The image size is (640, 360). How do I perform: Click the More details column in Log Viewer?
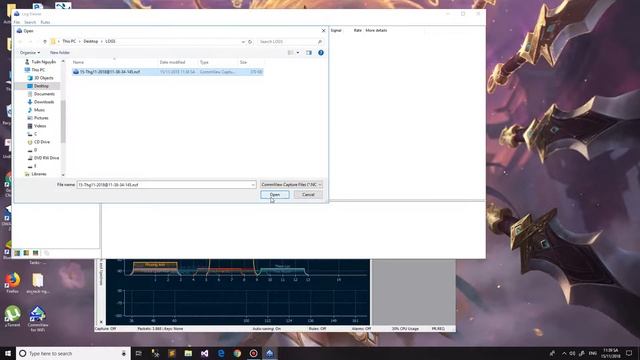(376, 30)
